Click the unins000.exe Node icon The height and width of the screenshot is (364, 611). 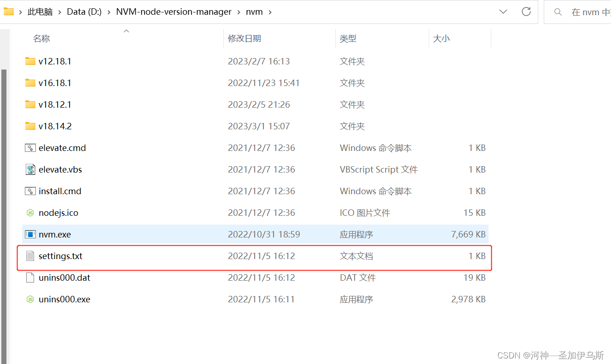coord(30,299)
